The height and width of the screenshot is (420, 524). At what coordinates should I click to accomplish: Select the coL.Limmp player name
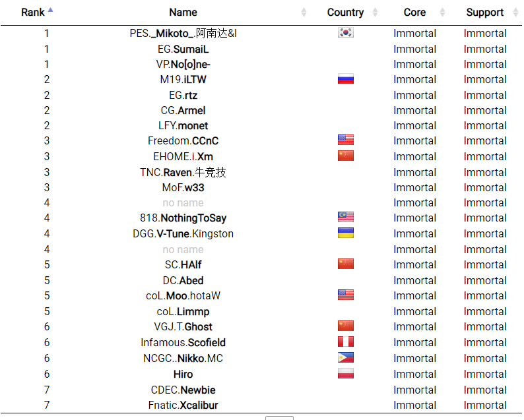point(183,311)
